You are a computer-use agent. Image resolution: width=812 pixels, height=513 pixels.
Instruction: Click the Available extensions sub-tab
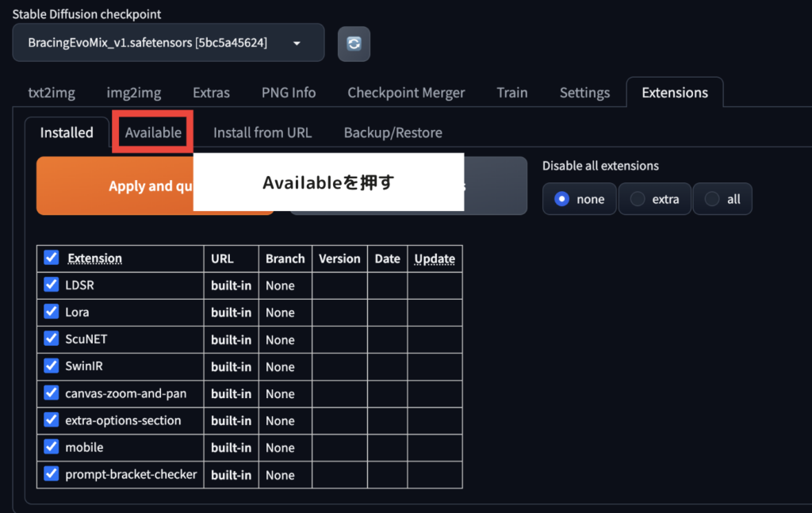click(x=153, y=132)
